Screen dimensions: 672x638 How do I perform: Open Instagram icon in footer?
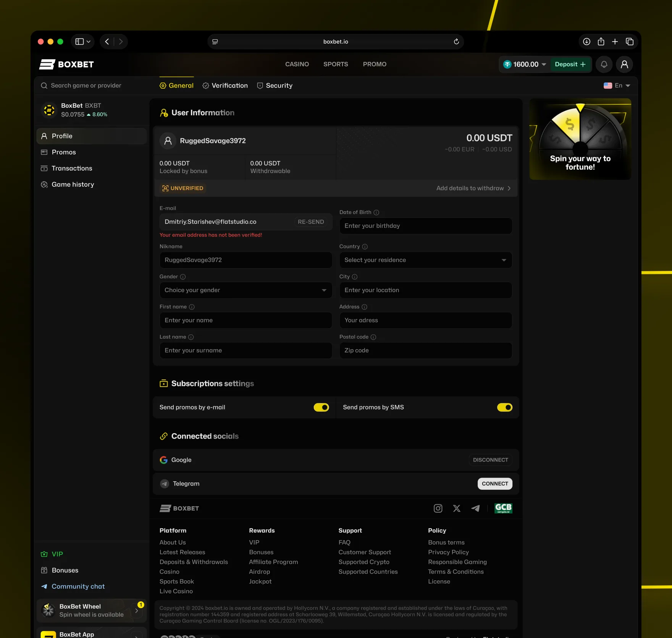(438, 508)
